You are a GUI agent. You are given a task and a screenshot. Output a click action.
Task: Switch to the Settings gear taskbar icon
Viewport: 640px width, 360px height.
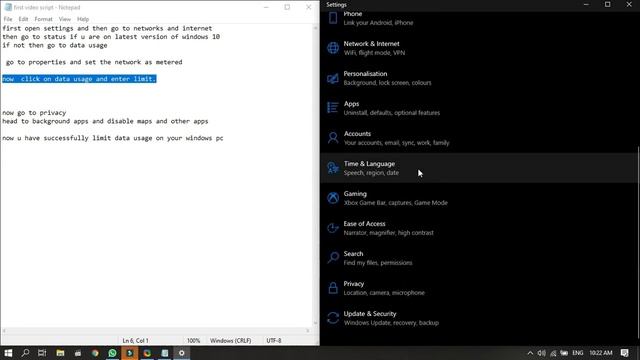click(x=182, y=353)
